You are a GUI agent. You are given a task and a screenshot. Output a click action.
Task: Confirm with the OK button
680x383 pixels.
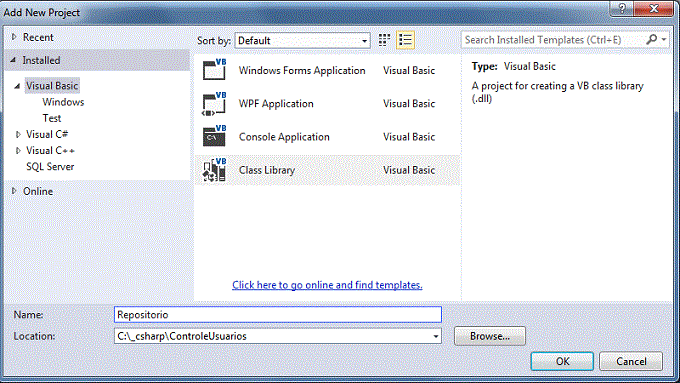[562, 361]
